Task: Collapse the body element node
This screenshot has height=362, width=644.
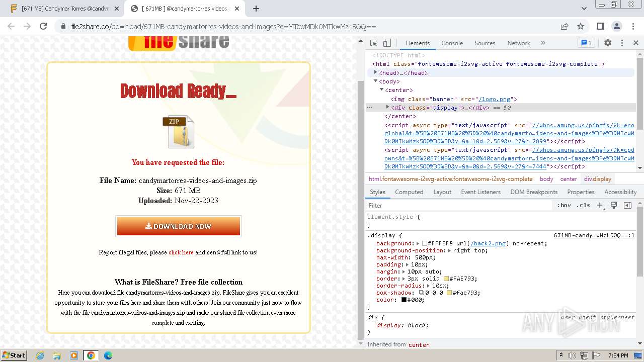Action: [x=376, y=81]
